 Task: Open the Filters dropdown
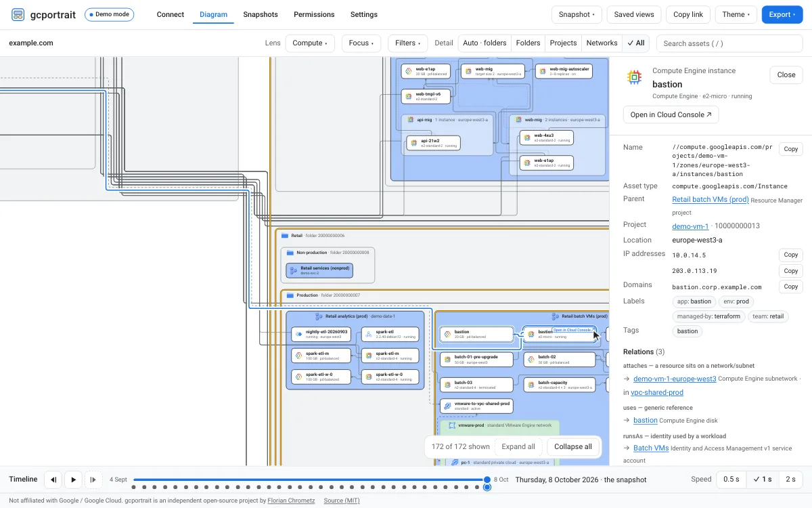point(408,43)
